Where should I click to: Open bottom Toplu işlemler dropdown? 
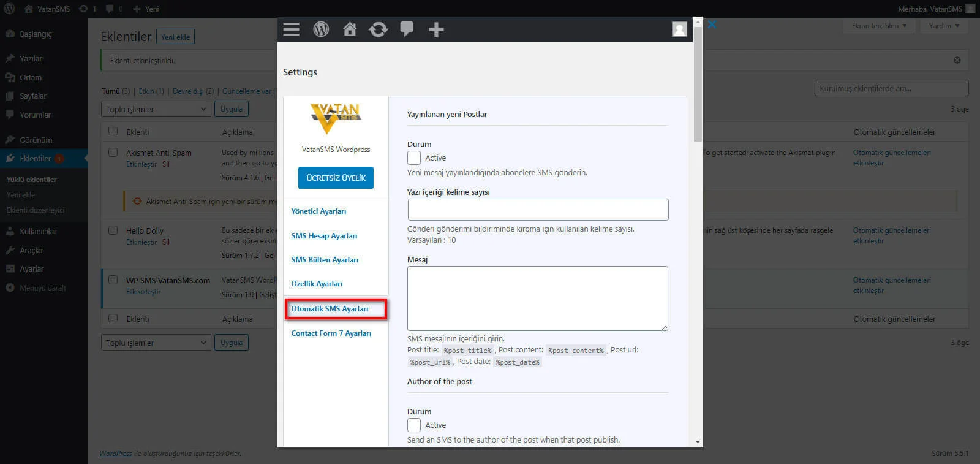click(x=156, y=343)
